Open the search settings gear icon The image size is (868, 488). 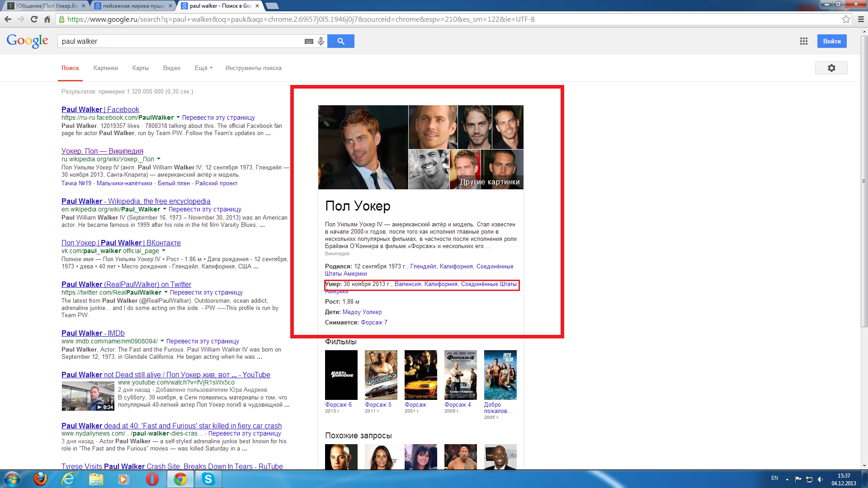[831, 68]
